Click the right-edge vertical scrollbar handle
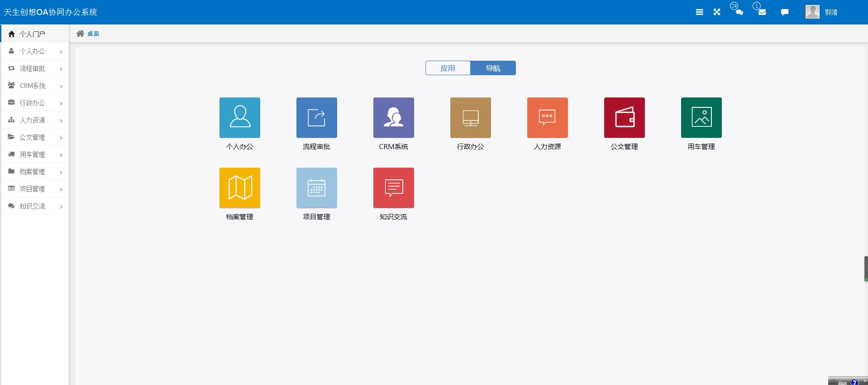Viewport: 868px width, 385px height. click(x=866, y=269)
